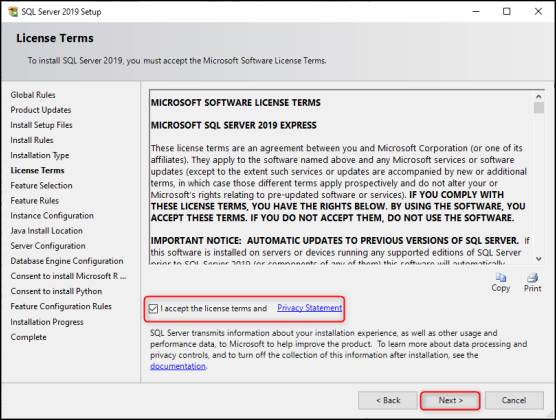Screen dimensions: 556x420
Task: Select the Global Rules step
Action: coord(33,95)
